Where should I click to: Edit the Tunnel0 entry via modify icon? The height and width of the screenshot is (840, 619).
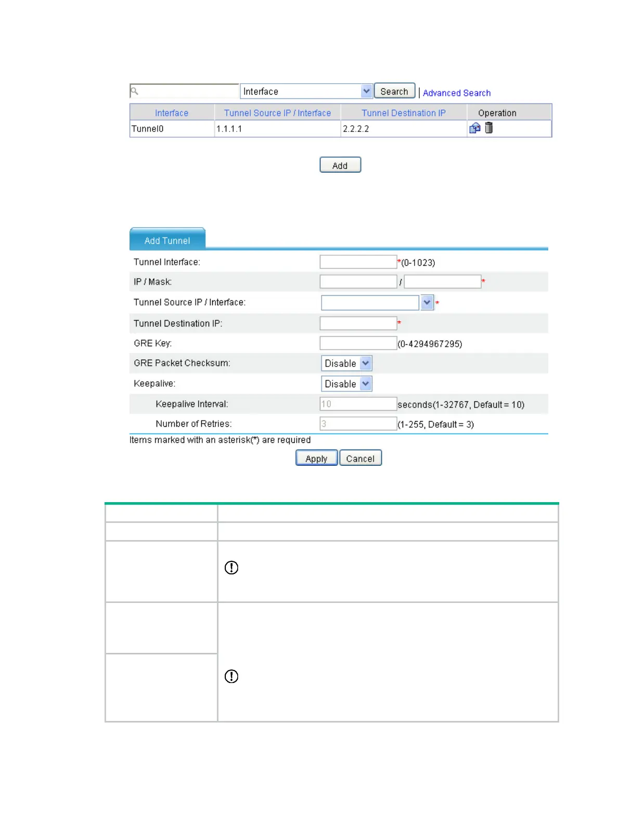[x=474, y=128]
